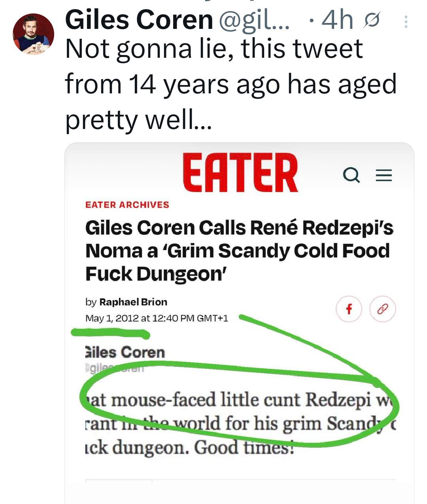Click the 4h tweet timestamp
Image resolution: width=427 pixels, height=504 pixels.
(x=337, y=20)
